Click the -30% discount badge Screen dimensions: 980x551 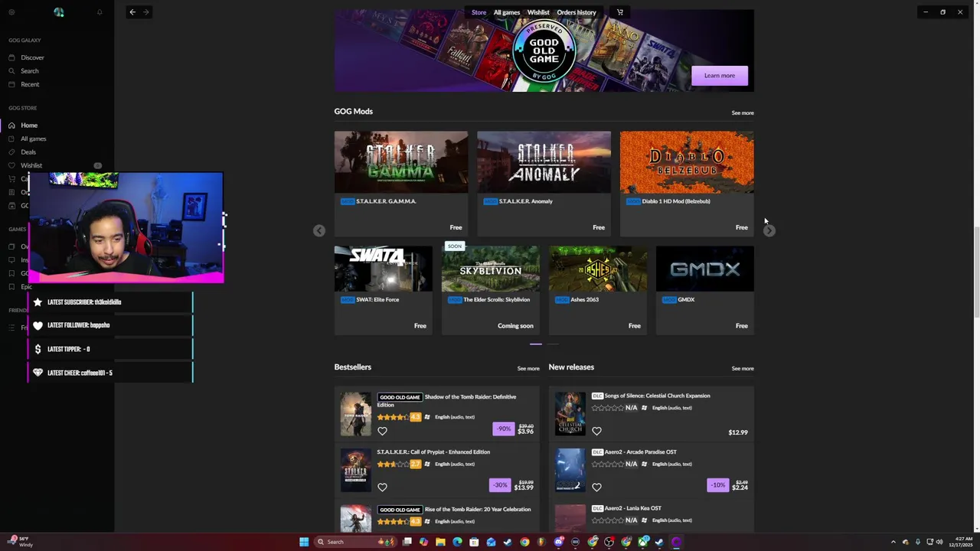click(500, 485)
